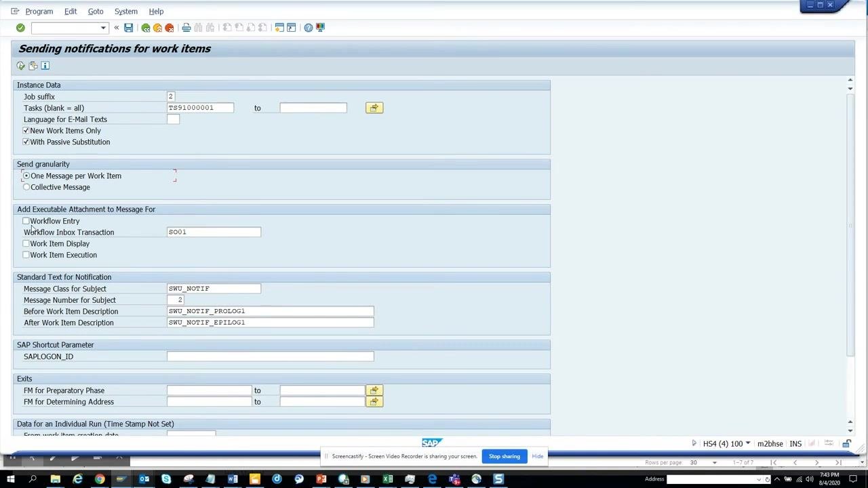Image resolution: width=868 pixels, height=488 pixels.
Task: Open Outlook from taskbar
Action: [x=144, y=479]
